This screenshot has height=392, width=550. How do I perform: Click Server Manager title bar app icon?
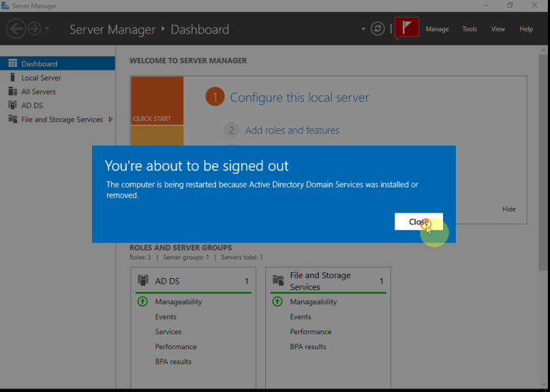click(5, 6)
